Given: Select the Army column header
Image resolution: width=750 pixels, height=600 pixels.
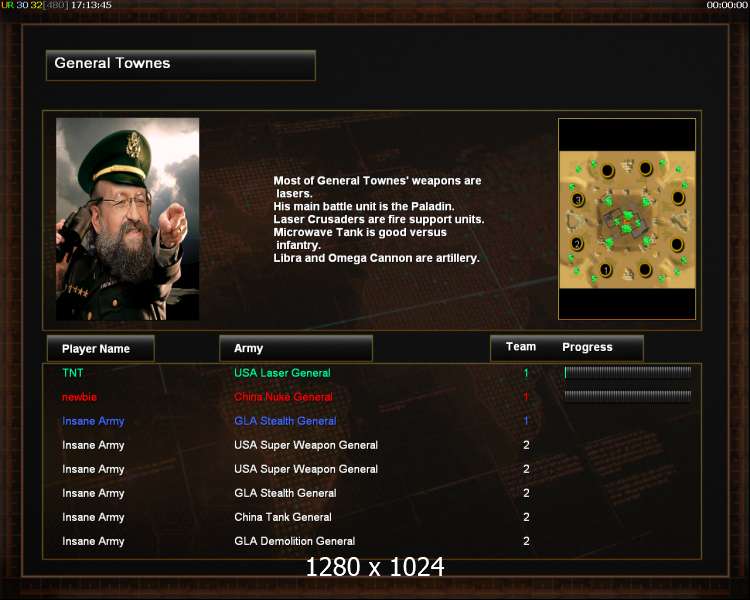Looking at the screenshot, I should coord(296,348).
